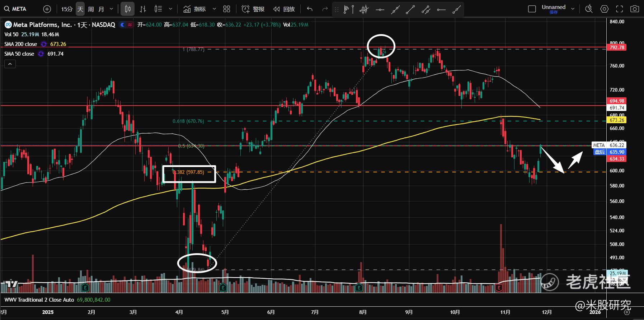Click the META 636.22 last price label
The width and height of the screenshot is (644, 320).
click(609, 145)
